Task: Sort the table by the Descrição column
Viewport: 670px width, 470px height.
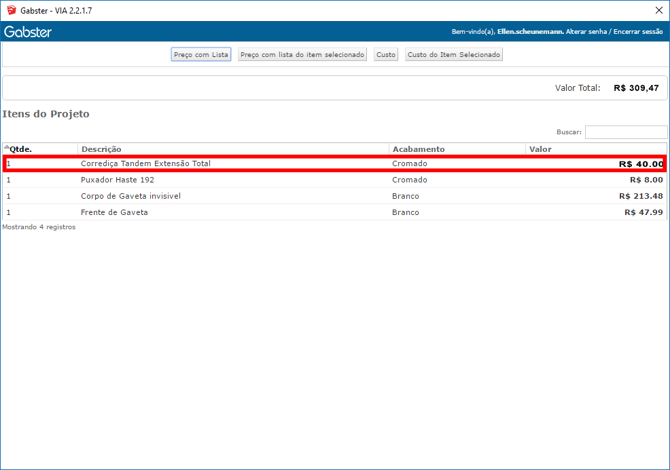Action: coord(101,149)
